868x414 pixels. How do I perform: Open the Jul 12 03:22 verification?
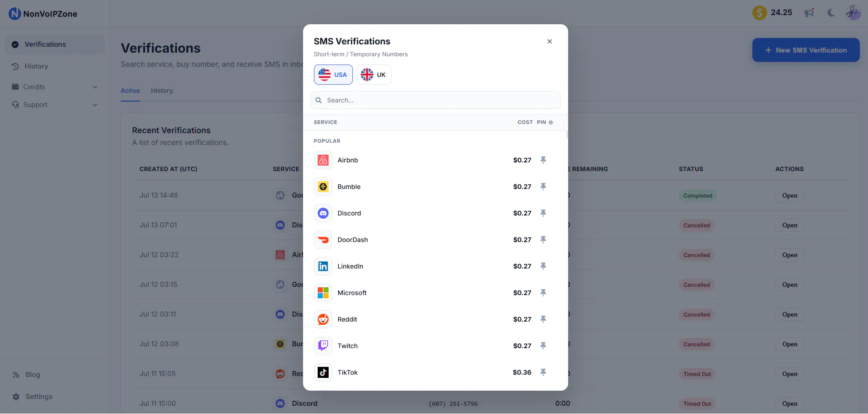tap(789, 255)
